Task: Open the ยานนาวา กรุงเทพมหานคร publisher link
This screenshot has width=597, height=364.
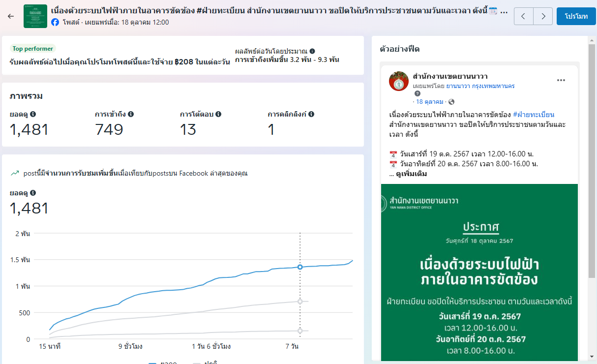Action: (480, 86)
